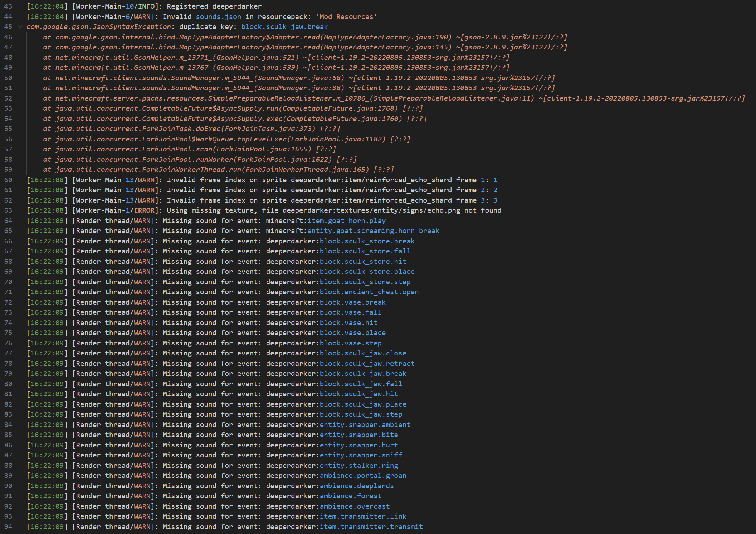This screenshot has height=534, width=756.
Task: Click the block.ancient_chest.open event link
Action: click(x=369, y=292)
